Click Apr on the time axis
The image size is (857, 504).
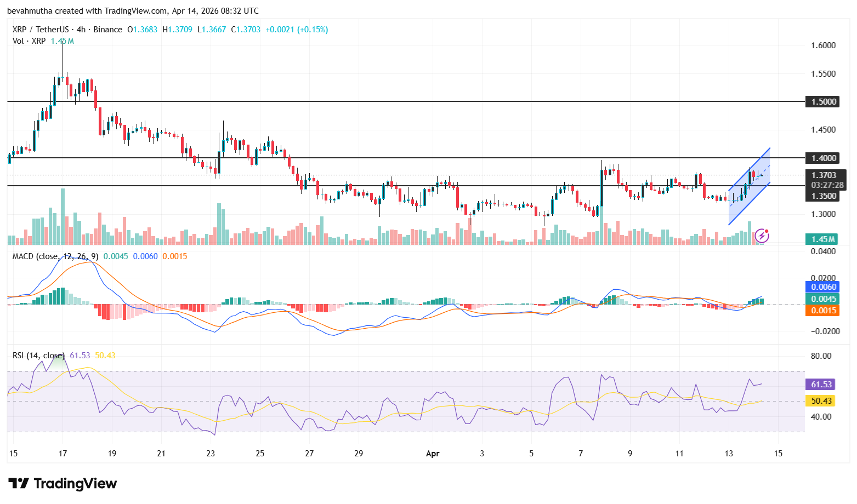pos(433,454)
